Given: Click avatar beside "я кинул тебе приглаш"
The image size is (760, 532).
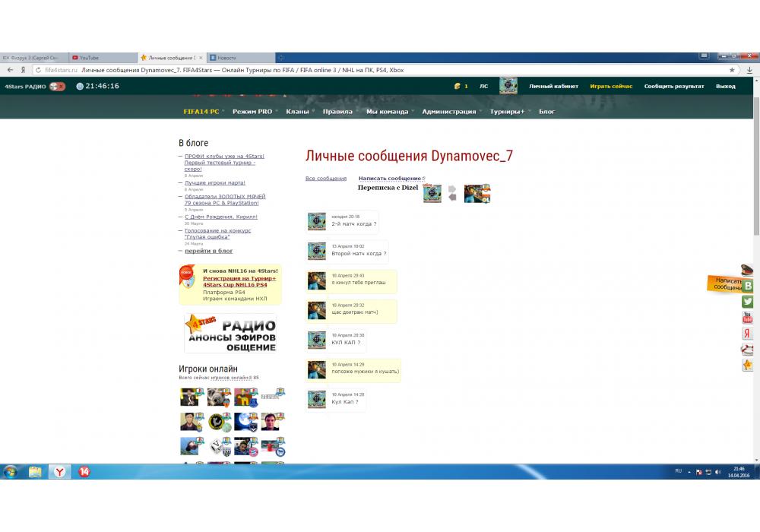Looking at the screenshot, I should (x=316, y=281).
